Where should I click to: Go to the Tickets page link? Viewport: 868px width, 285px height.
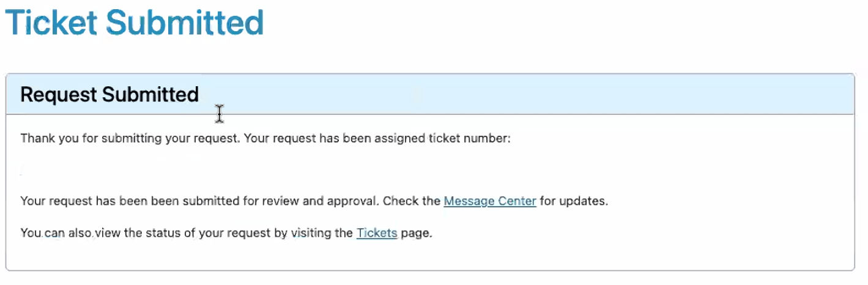click(x=376, y=233)
